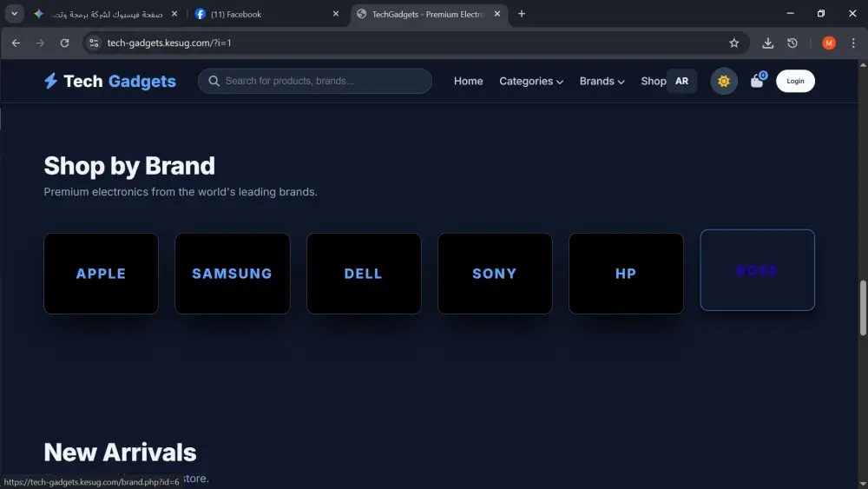
Task: Switch language with the AR button
Action: [681, 81]
